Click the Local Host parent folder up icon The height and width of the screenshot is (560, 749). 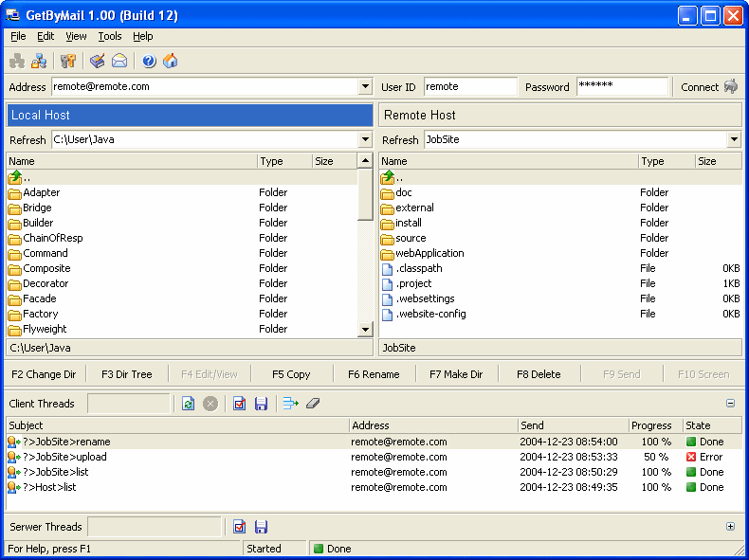(x=15, y=177)
